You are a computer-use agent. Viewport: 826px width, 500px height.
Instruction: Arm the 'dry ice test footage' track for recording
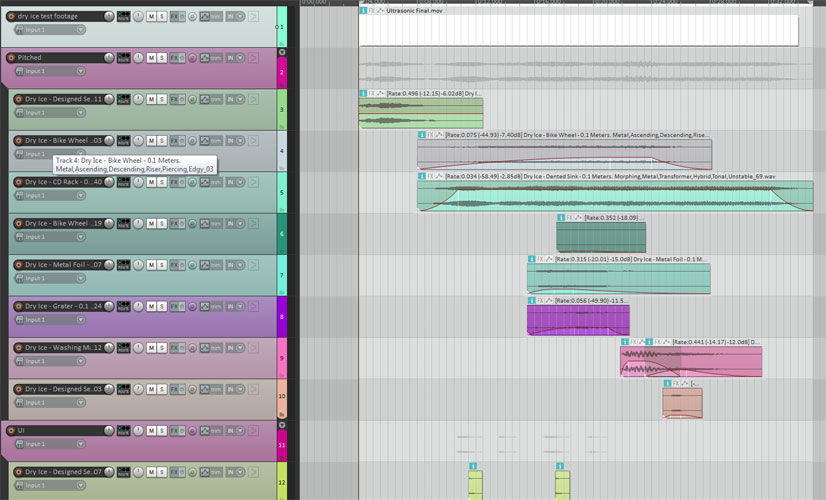pyautogui.click(x=11, y=17)
